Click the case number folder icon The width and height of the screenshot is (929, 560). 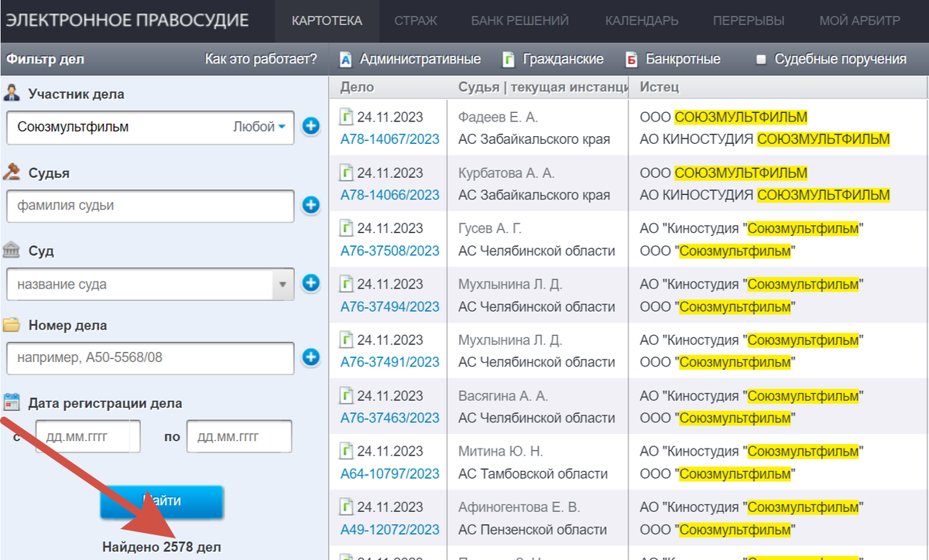click(12, 324)
